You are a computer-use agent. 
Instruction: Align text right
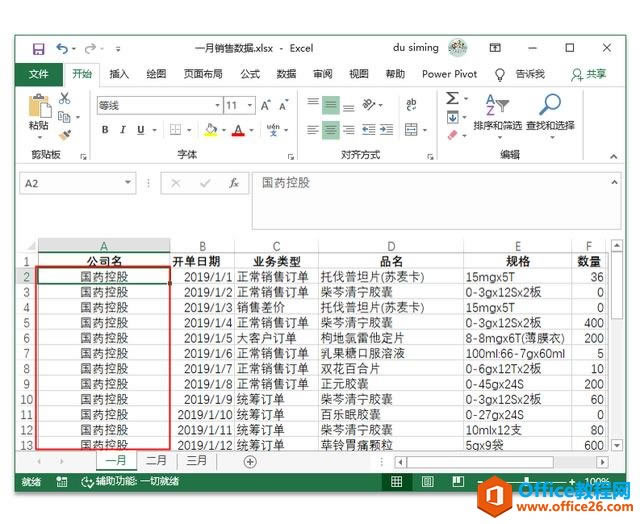click(349, 130)
